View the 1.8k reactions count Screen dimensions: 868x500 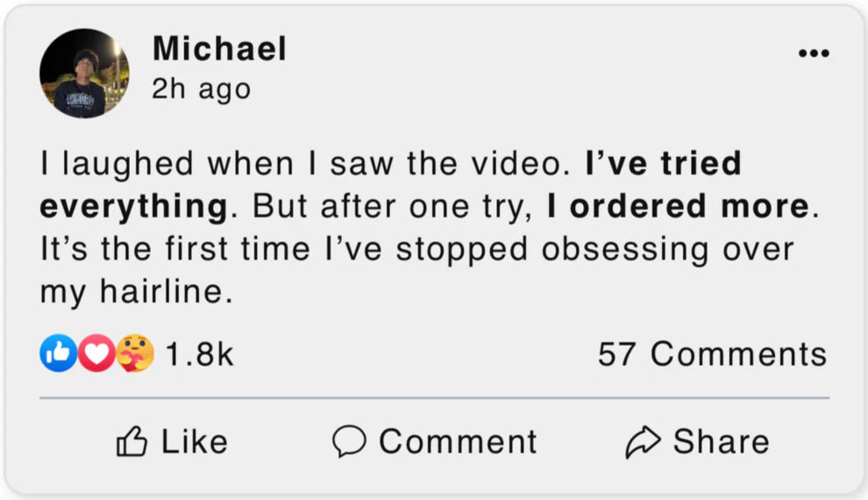(x=199, y=354)
